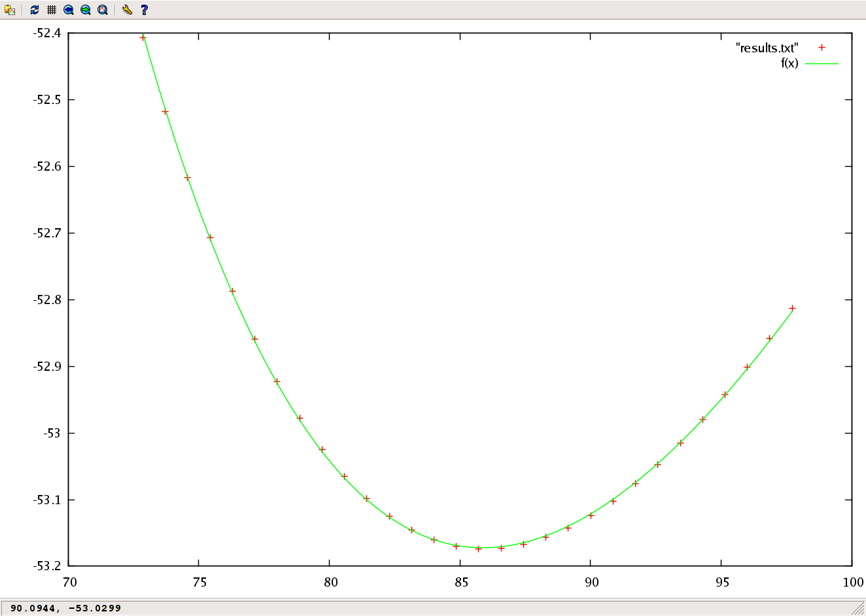The image size is (866, 616).
Task: Open help with the question mark icon
Action: click(145, 10)
